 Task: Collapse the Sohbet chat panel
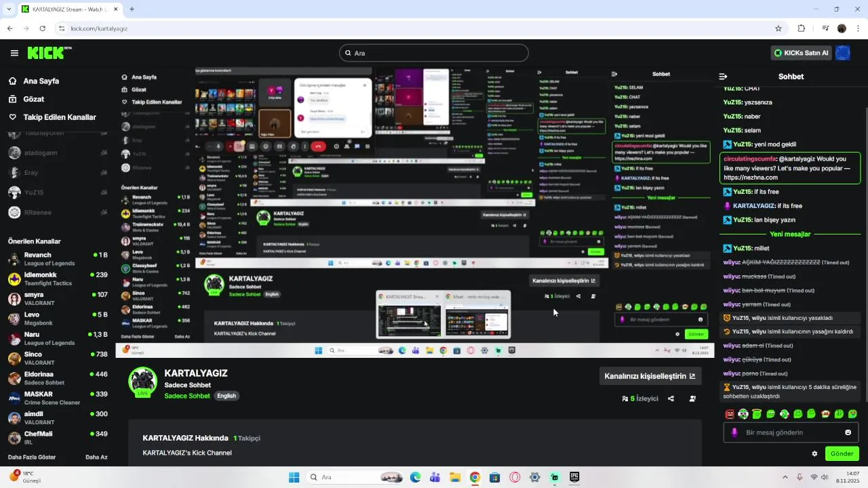click(x=723, y=77)
